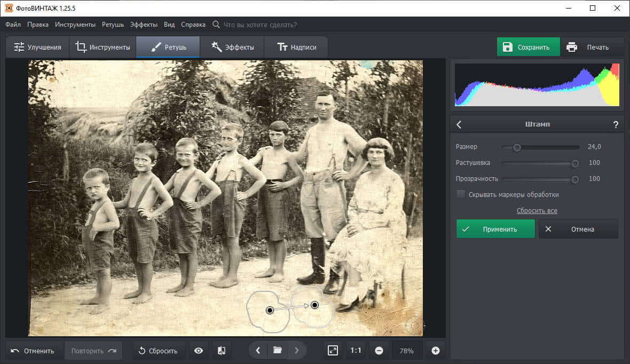The height and width of the screenshot is (364, 630).
Task: Enable 'Скрывать маркеры обработки' checkbox
Action: (461, 195)
